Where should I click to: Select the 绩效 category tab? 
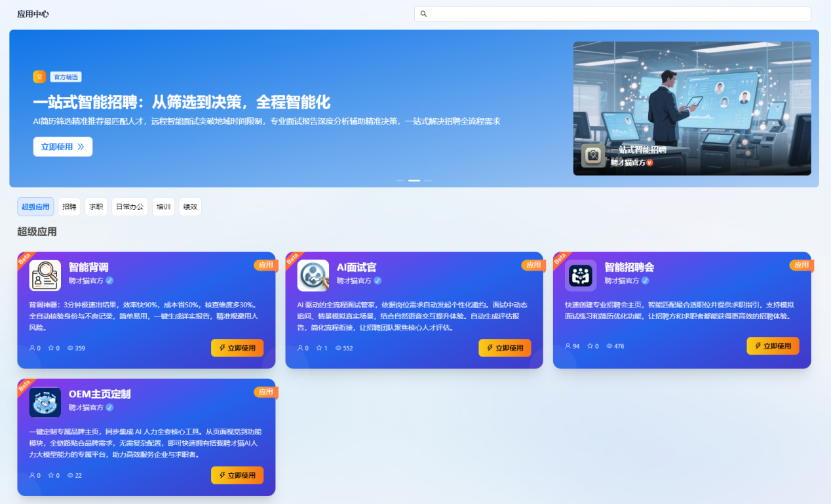190,207
